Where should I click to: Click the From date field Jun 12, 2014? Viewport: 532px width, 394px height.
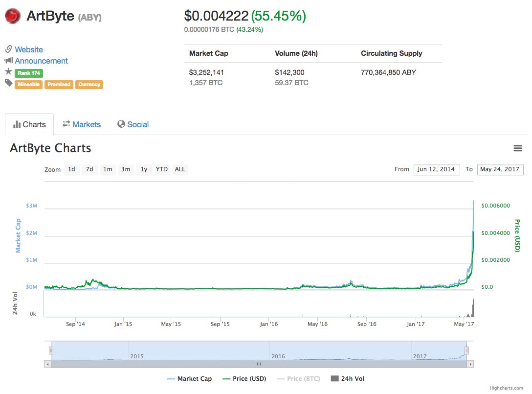pos(437,169)
